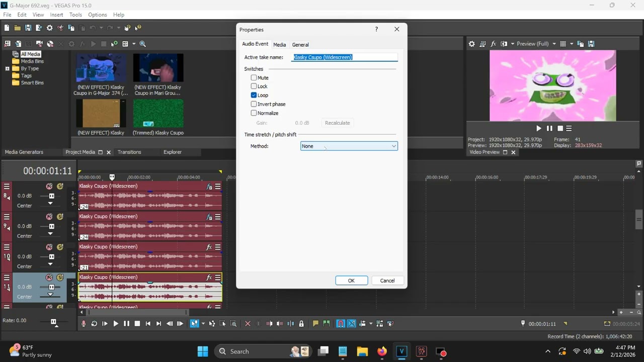Open clip menu on track 8 event
This screenshot has width=644, height=362.
coord(218,187)
